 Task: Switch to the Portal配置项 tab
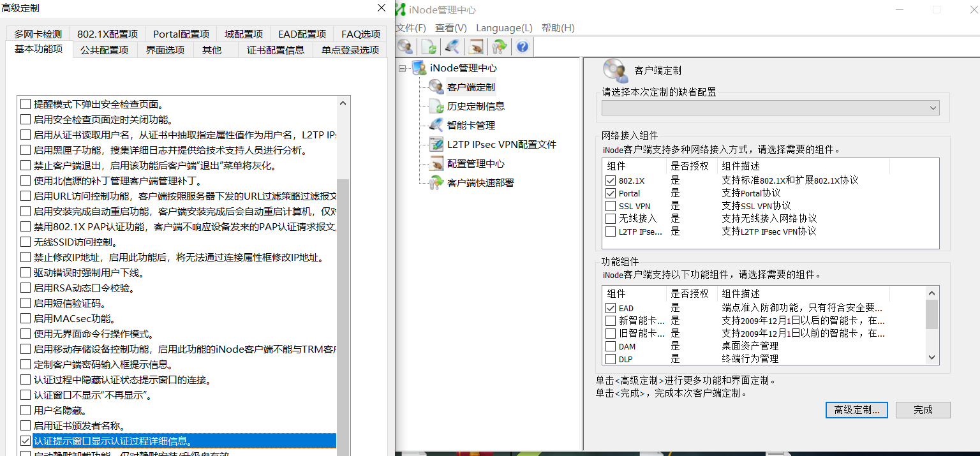click(x=181, y=34)
